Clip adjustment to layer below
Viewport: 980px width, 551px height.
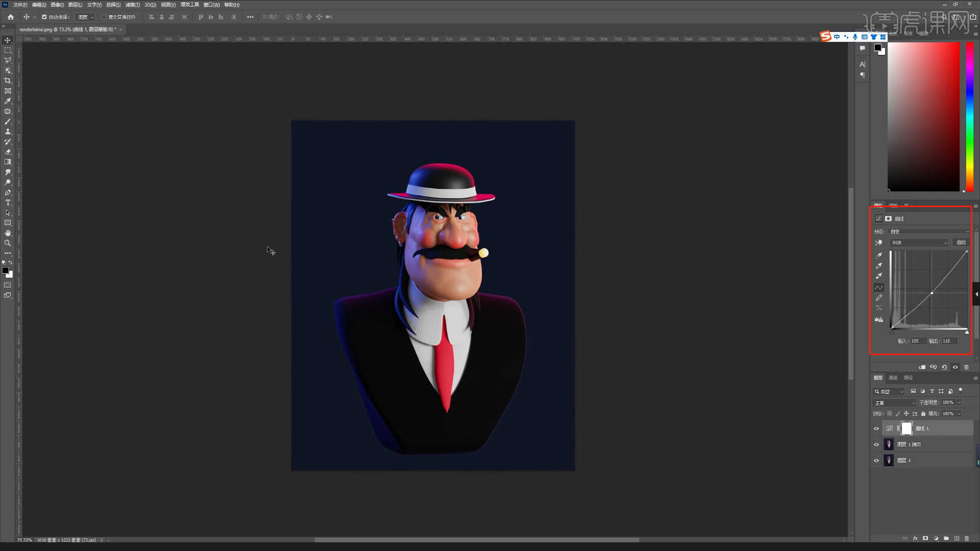click(x=922, y=367)
